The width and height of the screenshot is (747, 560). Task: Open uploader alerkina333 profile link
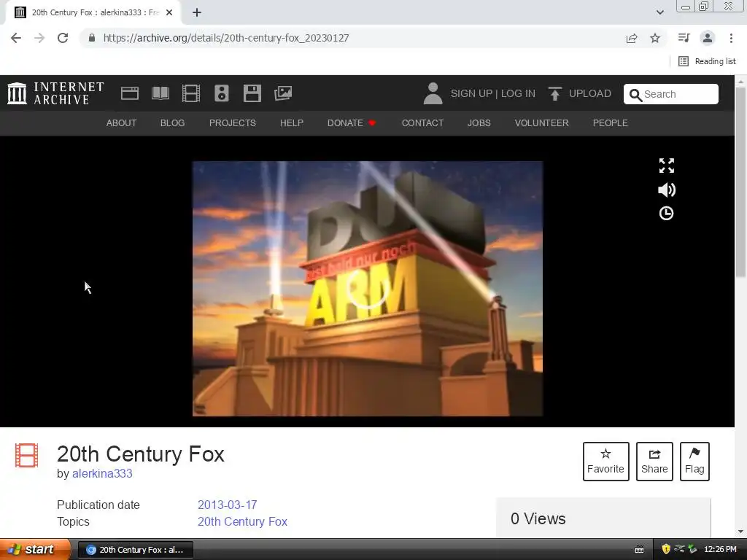pyautogui.click(x=102, y=473)
